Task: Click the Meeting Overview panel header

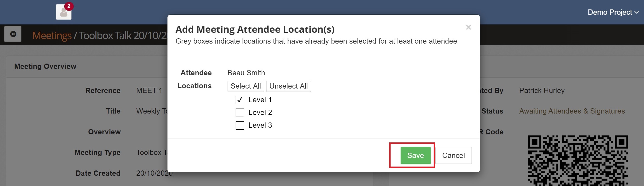Action: click(x=45, y=66)
